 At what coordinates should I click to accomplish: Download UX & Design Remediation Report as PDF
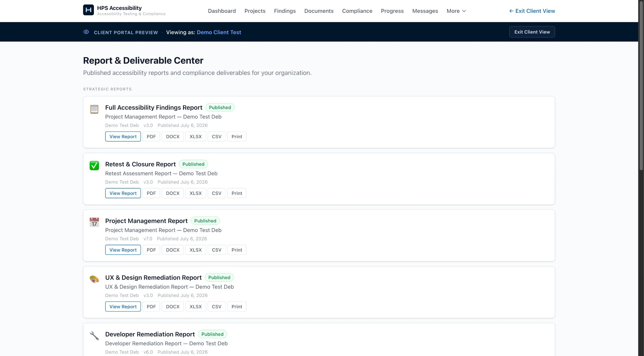point(151,307)
